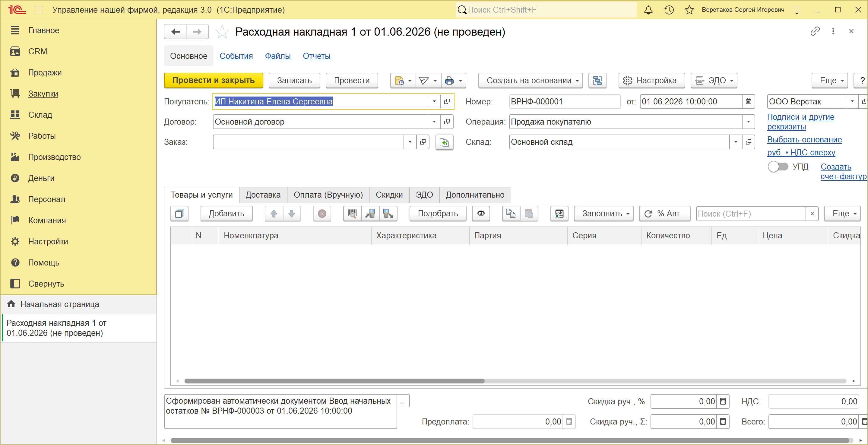868x445 pixels.
Task: Expand the Склад dropdown
Action: (736, 142)
